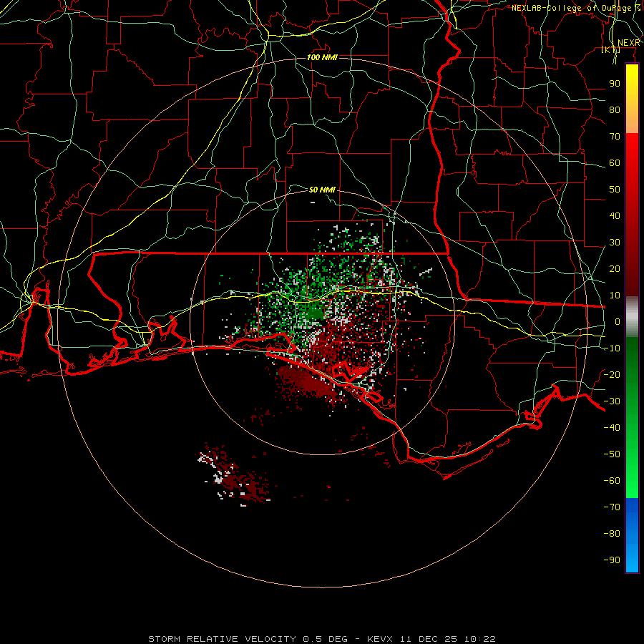This screenshot has width=644, height=644.
Task: Click the color scale value "-70"
Action: pos(612,507)
